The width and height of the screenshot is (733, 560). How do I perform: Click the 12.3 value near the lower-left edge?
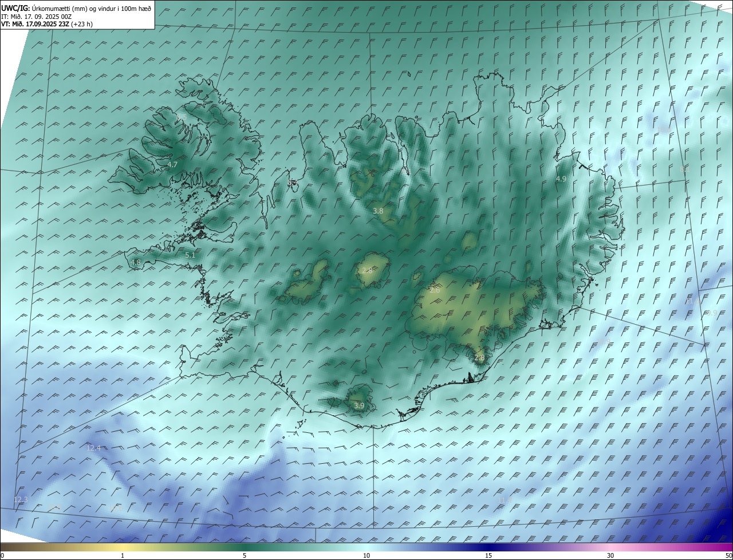pyautogui.click(x=21, y=500)
